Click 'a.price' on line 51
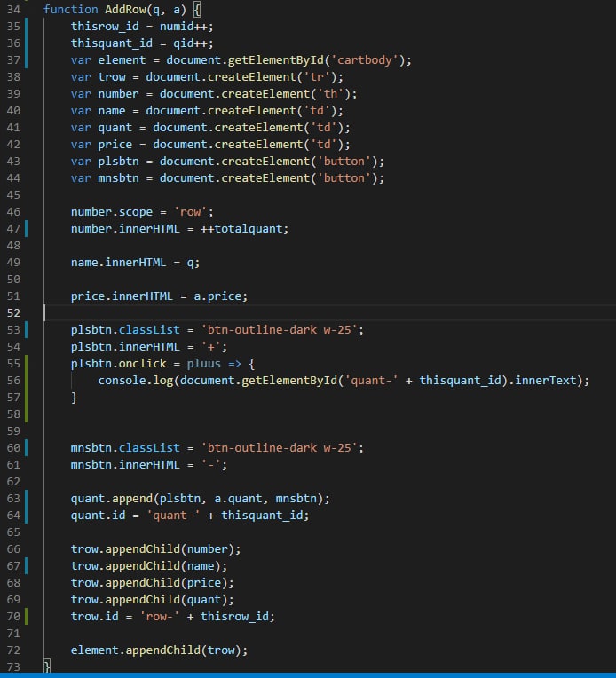Image resolution: width=616 pixels, height=678 pixels. coord(217,296)
